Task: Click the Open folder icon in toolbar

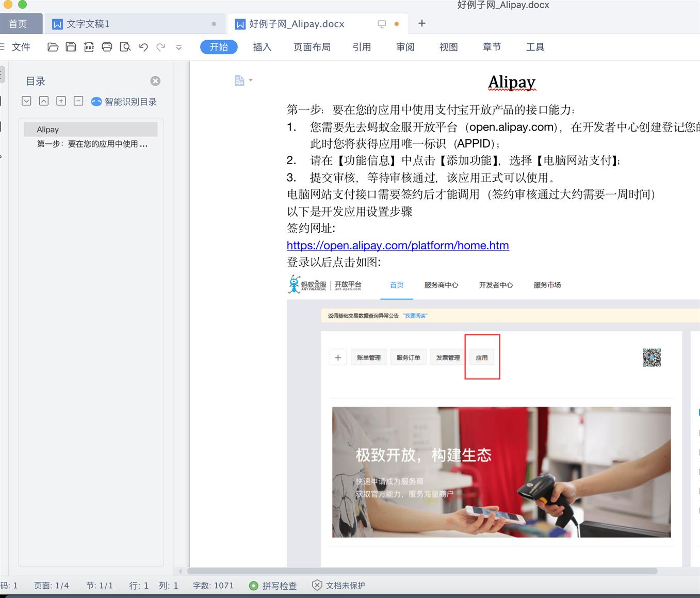Action: [53, 47]
